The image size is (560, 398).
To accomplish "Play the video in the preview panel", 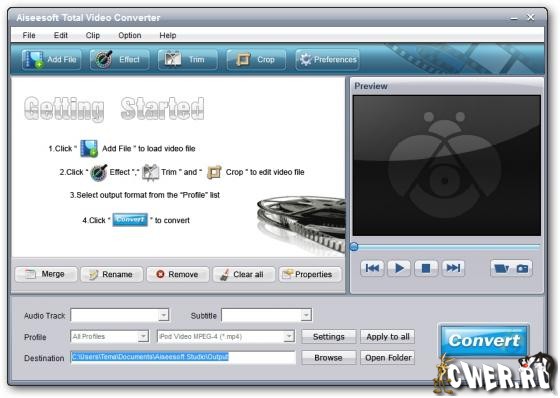I will (x=399, y=268).
